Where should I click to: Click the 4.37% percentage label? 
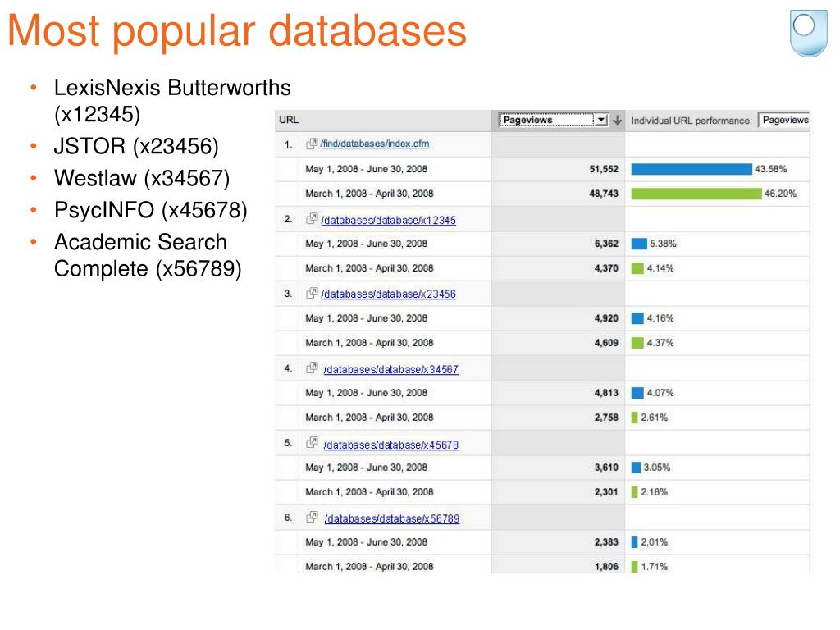[x=660, y=343]
